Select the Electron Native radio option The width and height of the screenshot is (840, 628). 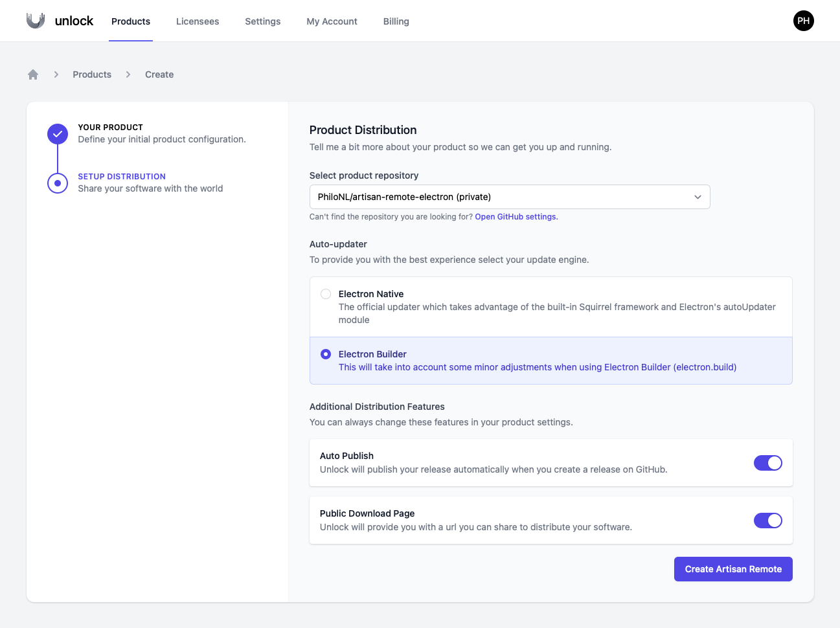(x=326, y=294)
